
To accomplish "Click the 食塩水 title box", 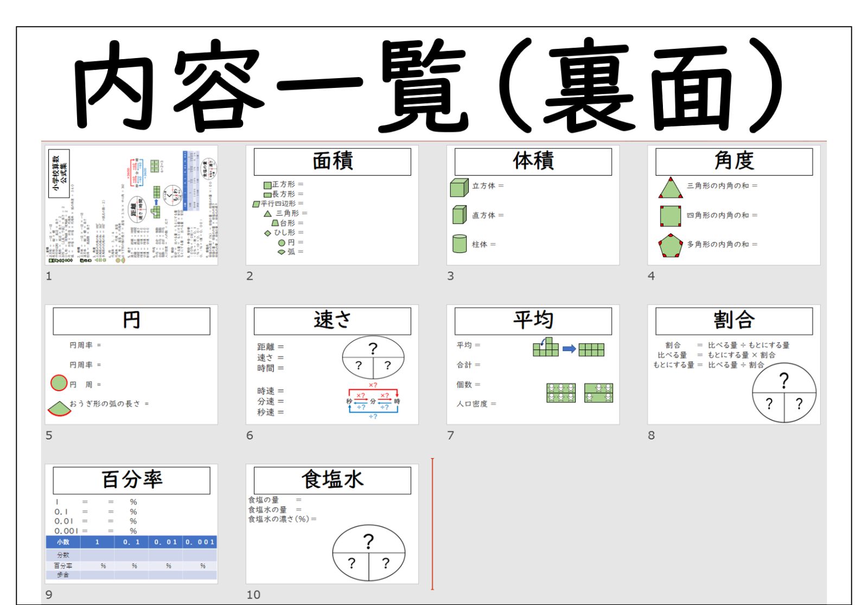I will point(333,481).
